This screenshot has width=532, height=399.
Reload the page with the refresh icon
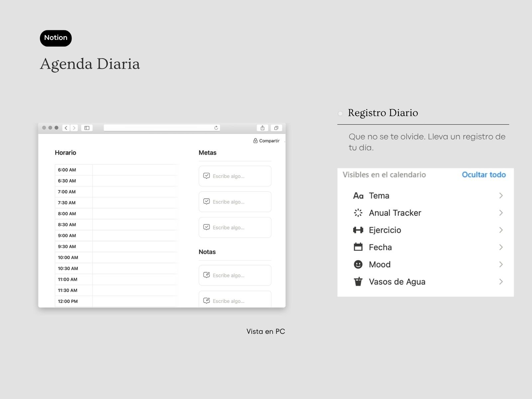point(216,128)
